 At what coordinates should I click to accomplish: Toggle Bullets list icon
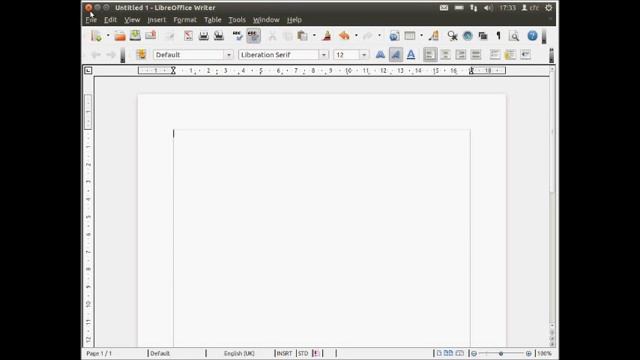510,55
